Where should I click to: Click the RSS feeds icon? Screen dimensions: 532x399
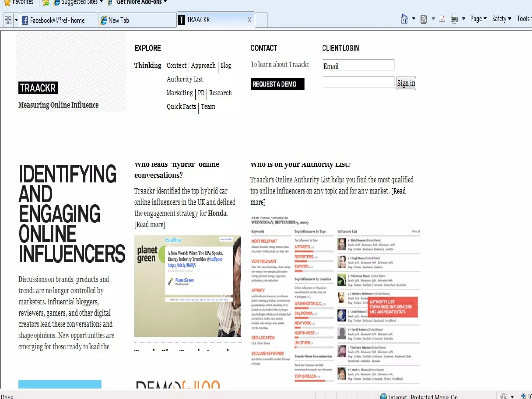pyautogui.click(x=423, y=19)
